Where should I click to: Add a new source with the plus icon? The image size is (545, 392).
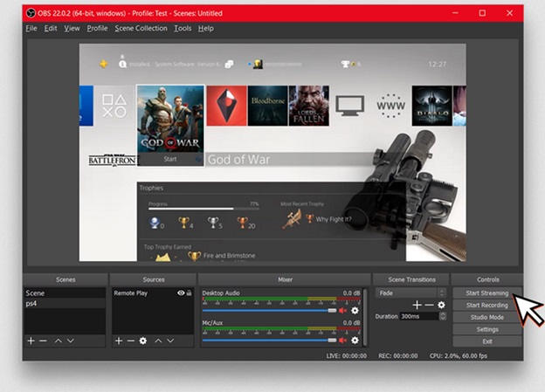click(x=119, y=340)
